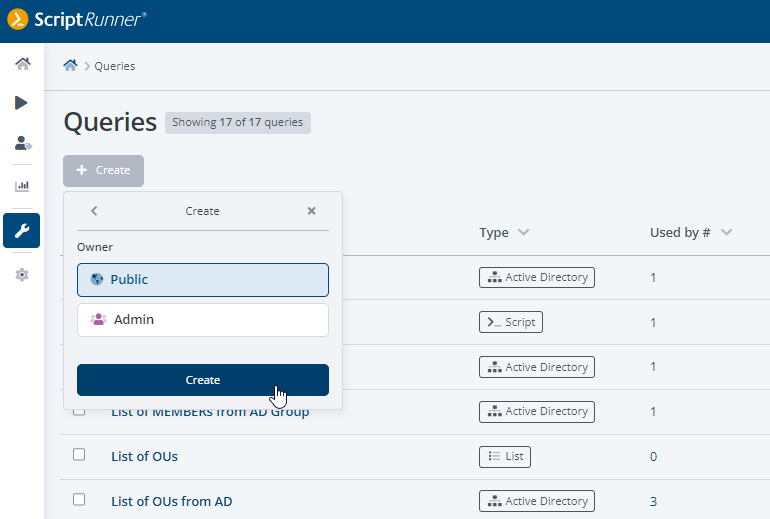The image size is (770, 519).
Task: Open the reports chart sidebar icon
Action: pos(22,186)
